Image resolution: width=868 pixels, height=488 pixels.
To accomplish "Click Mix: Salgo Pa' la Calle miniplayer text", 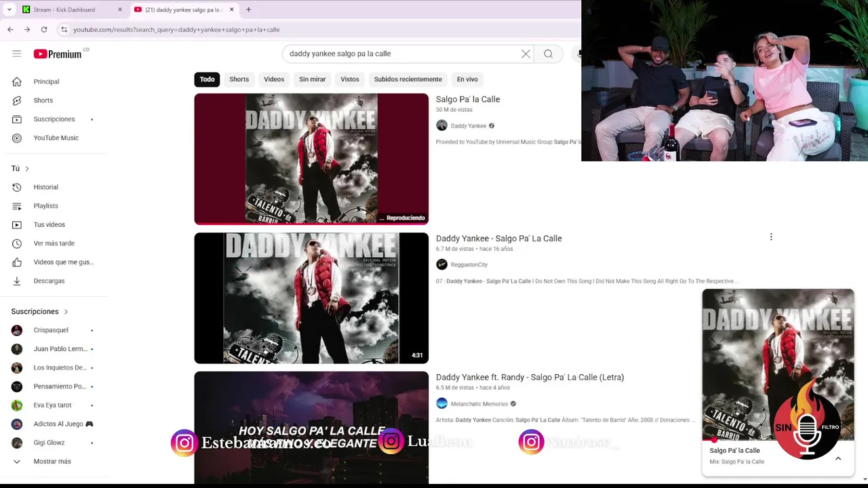I will tap(736, 462).
